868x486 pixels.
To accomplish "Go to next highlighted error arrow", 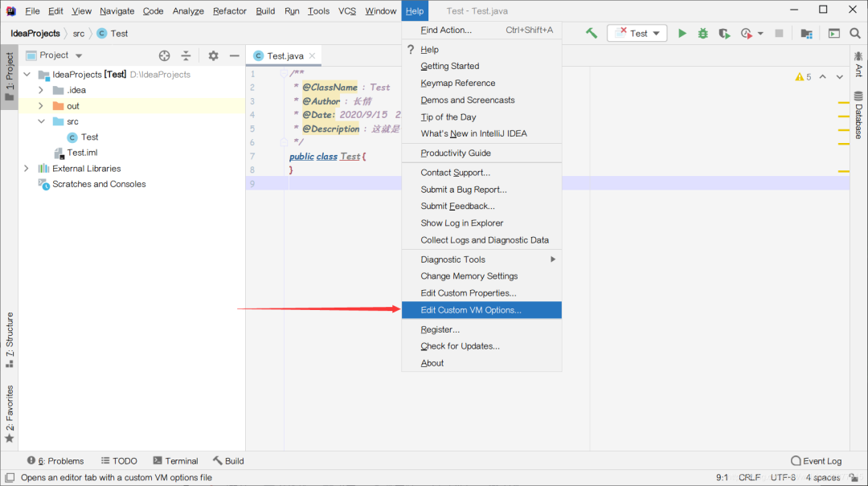I will coord(840,77).
